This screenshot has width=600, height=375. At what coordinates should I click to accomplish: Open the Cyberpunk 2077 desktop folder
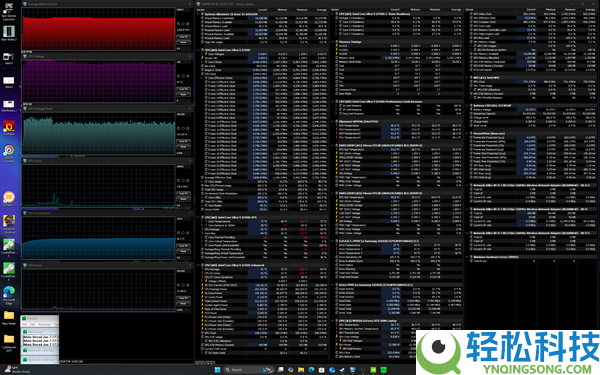click(x=8, y=343)
